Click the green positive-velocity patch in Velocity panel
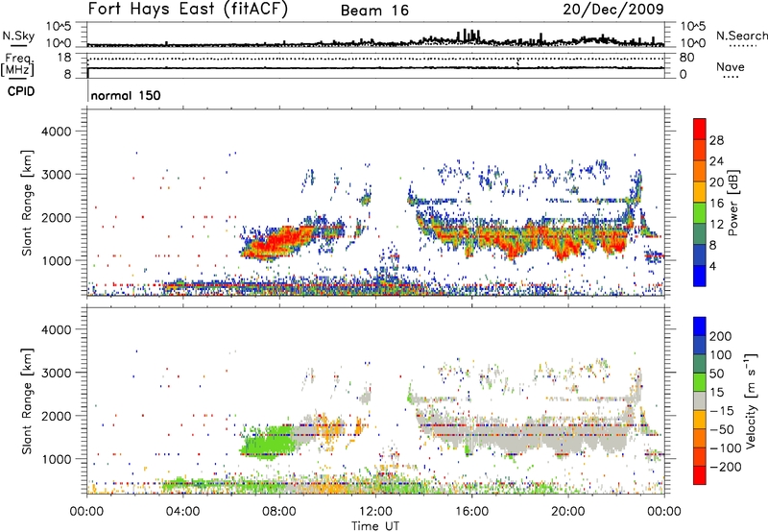This screenshot has width=768, height=532. click(x=269, y=443)
